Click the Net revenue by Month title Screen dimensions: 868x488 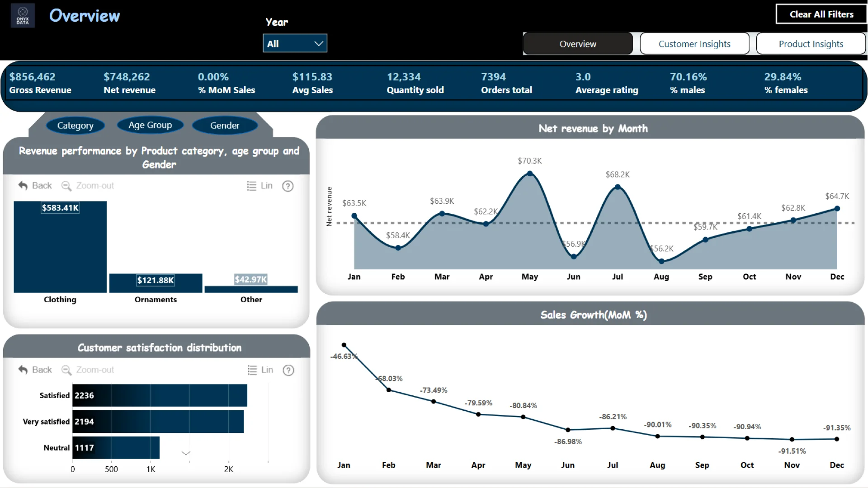point(593,129)
